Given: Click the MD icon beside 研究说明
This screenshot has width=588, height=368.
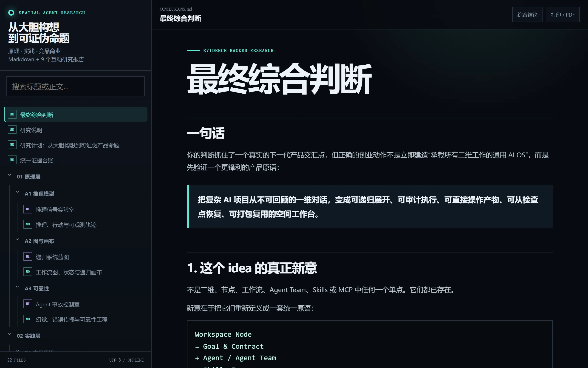Looking at the screenshot, I should 12,129.
